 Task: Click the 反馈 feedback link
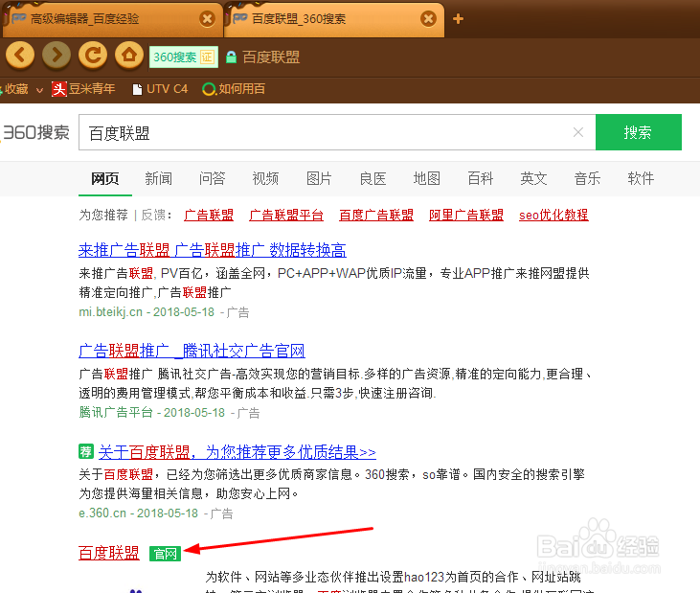pos(154,215)
